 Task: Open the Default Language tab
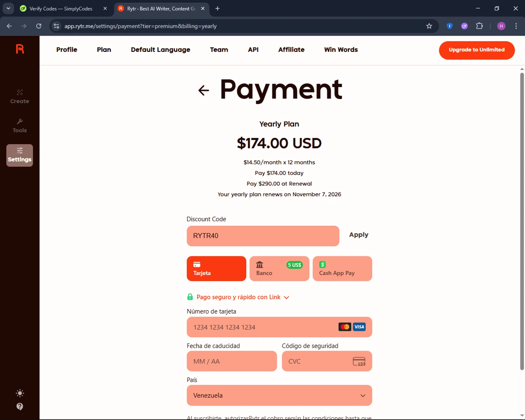pyautogui.click(x=161, y=50)
